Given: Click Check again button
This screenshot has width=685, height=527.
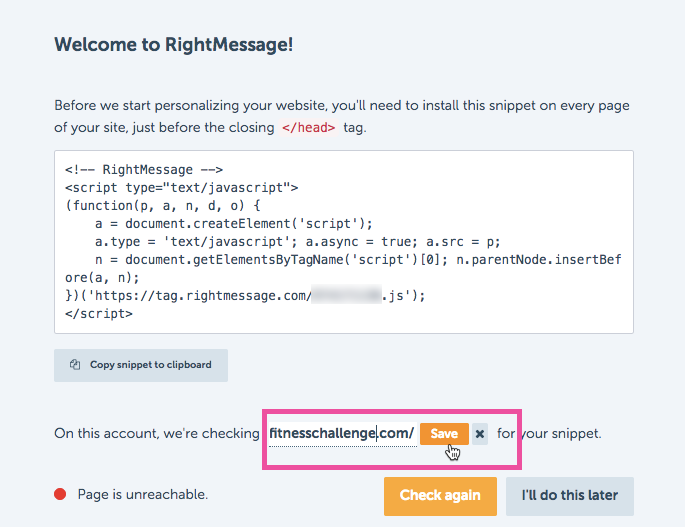Looking at the screenshot, I should [440, 496].
